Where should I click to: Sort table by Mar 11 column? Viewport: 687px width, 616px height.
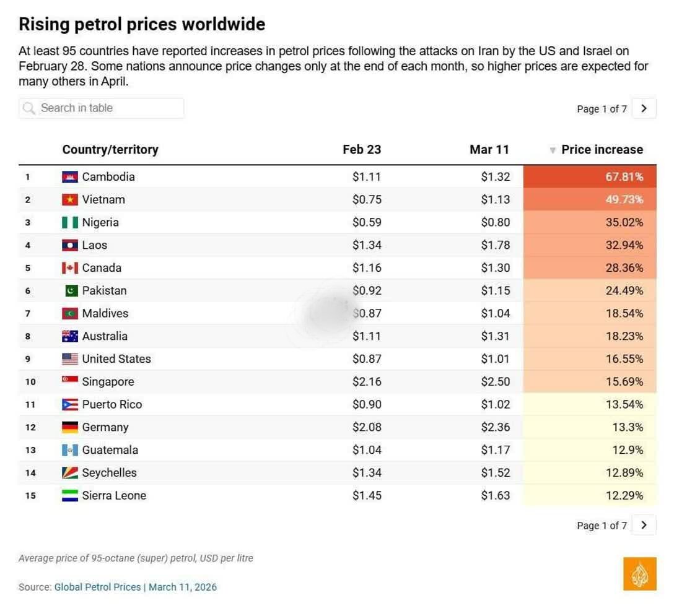(489, 150)
